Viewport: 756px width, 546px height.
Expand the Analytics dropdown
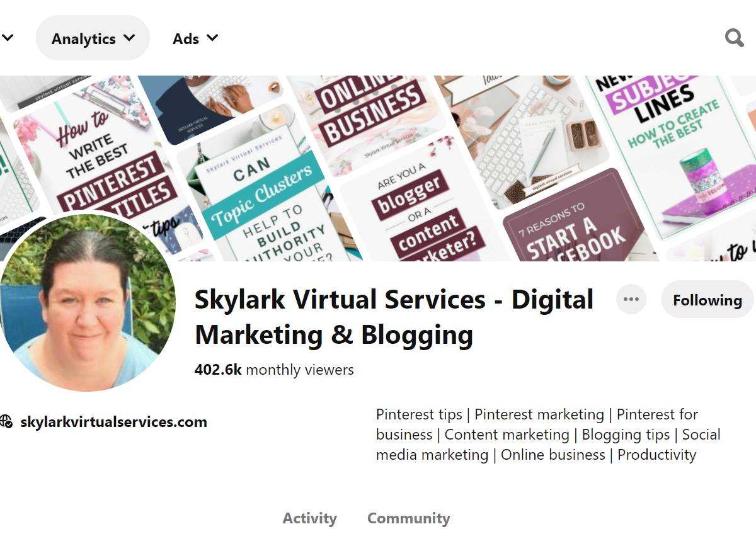pos(93,38)
